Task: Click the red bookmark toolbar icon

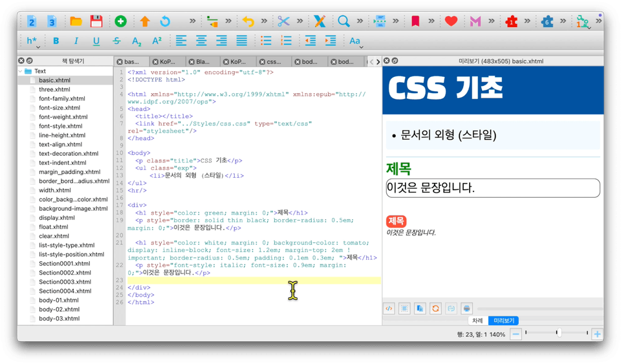Action: coord(415,21)
